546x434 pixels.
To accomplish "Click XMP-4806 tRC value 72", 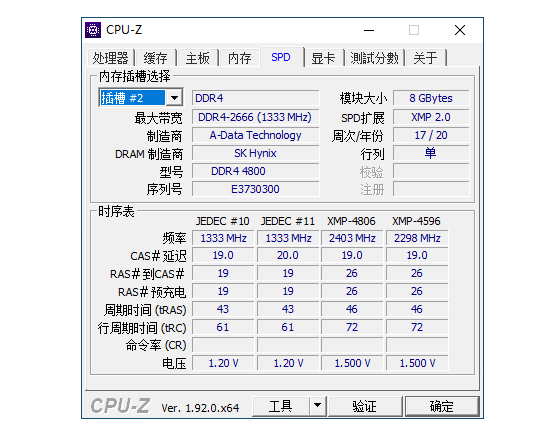I will pyautogui.click(x=352, y=327).
